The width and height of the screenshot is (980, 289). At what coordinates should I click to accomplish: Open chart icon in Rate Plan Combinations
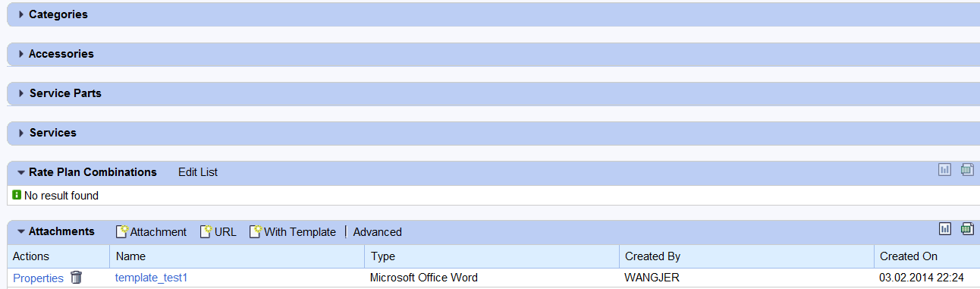(944, 170)
